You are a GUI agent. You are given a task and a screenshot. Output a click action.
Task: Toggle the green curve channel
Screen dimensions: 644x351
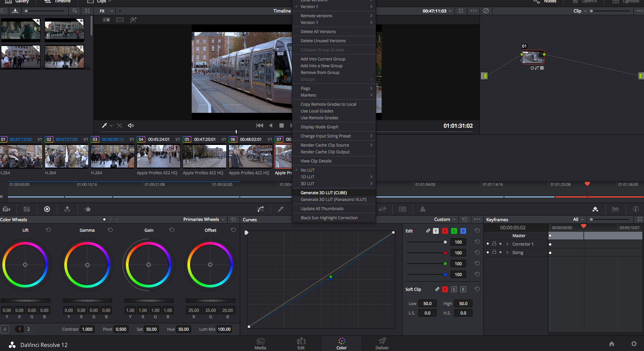(x=454, y=231)
